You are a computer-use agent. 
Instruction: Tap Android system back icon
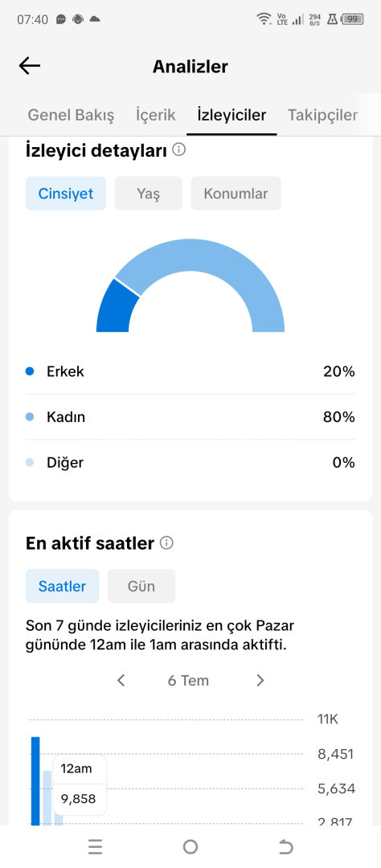point(286,846)
